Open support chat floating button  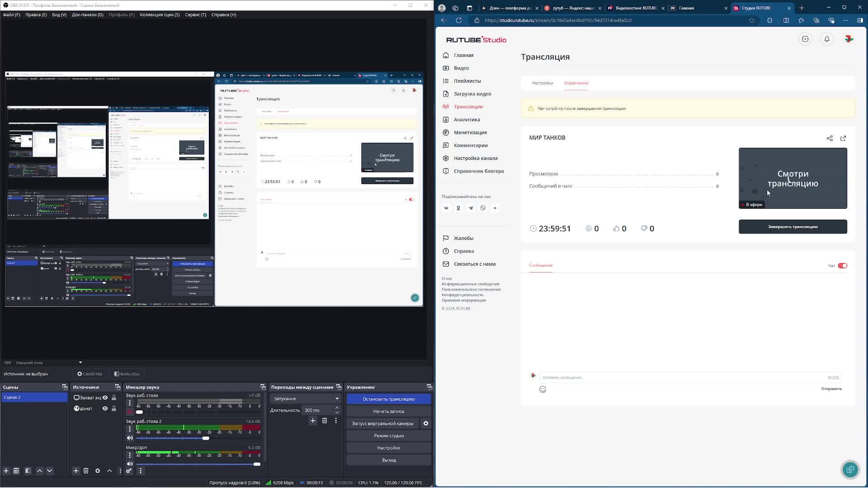tap(850, 469)
